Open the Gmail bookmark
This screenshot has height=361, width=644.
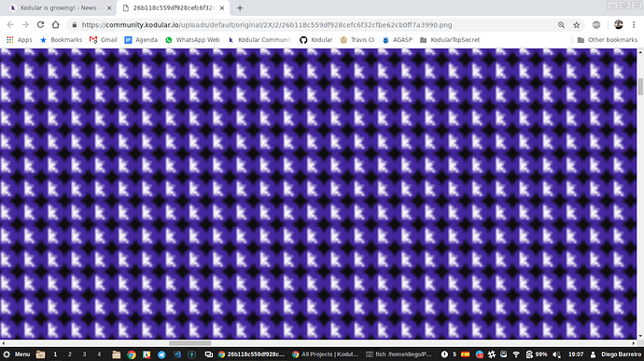tap(103, 40)
